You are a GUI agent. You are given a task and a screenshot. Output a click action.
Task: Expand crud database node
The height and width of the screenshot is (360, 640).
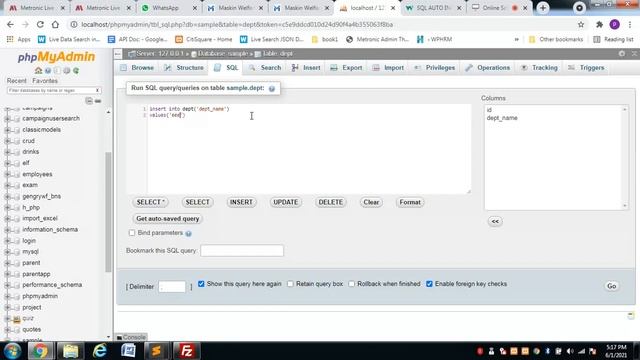coord(7,141)
